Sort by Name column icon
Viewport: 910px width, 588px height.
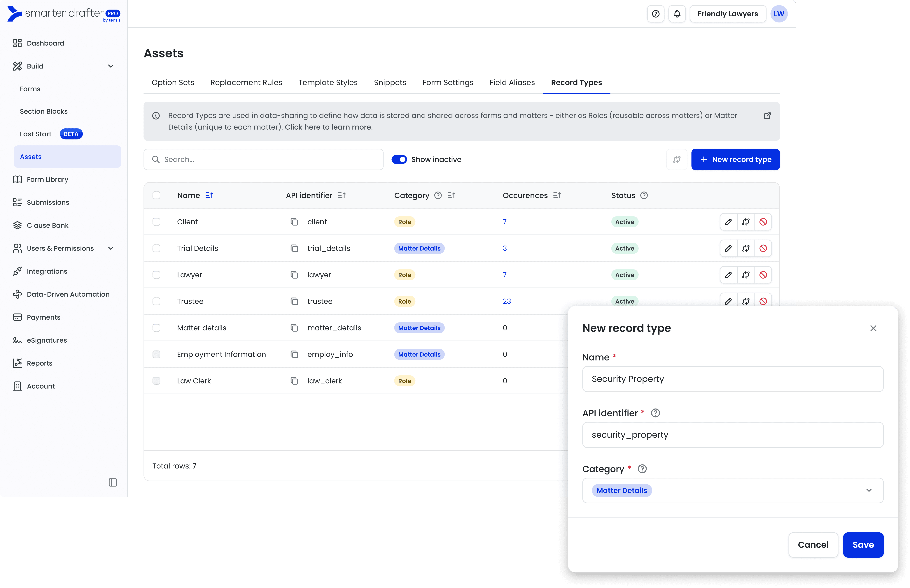[x=209, y=196]
